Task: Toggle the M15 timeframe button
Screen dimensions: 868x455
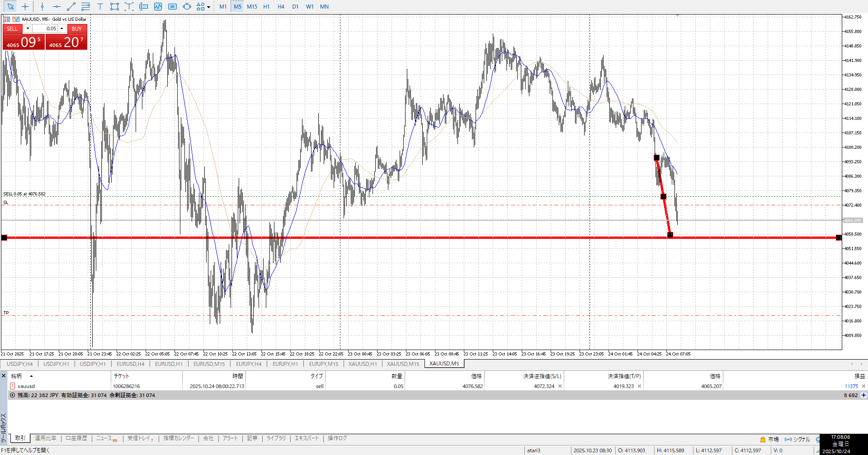Action: coord(252,6)
